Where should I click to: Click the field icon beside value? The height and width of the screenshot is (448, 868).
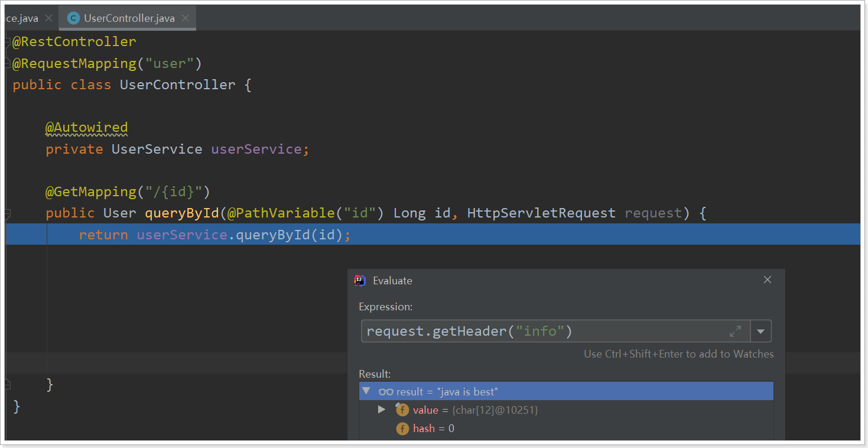(402, 410)
